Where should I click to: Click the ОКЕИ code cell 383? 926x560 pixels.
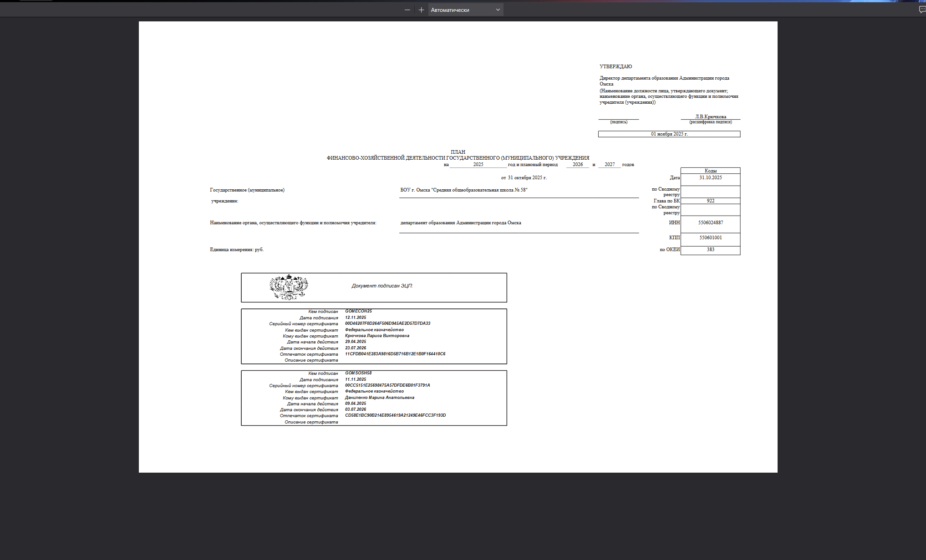pyautogui.click(x=710, y=250)
